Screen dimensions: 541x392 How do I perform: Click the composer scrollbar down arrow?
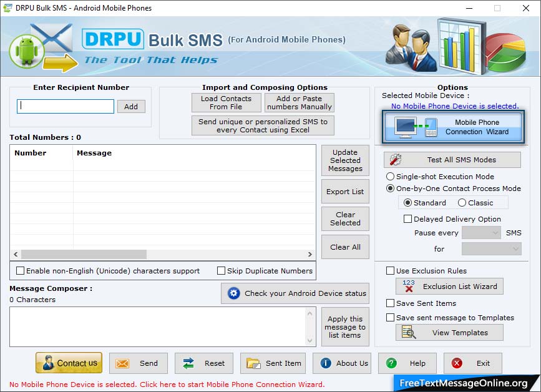click(310, 341)
